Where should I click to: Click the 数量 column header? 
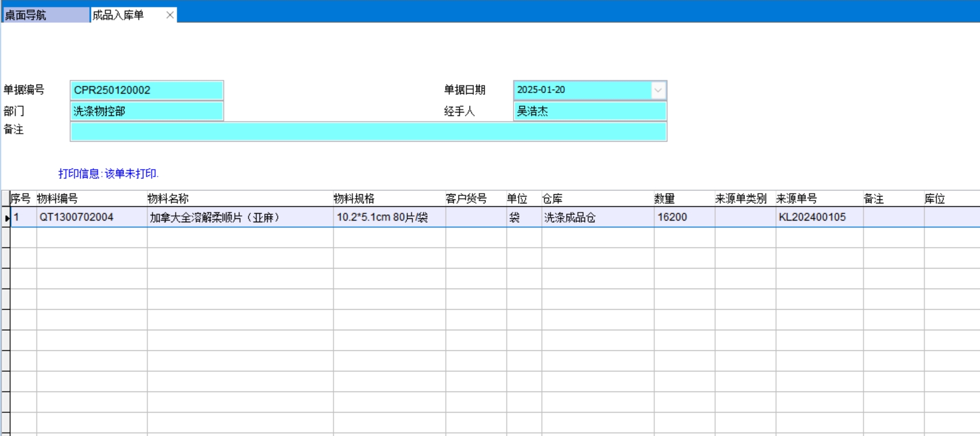coord(664,199)
